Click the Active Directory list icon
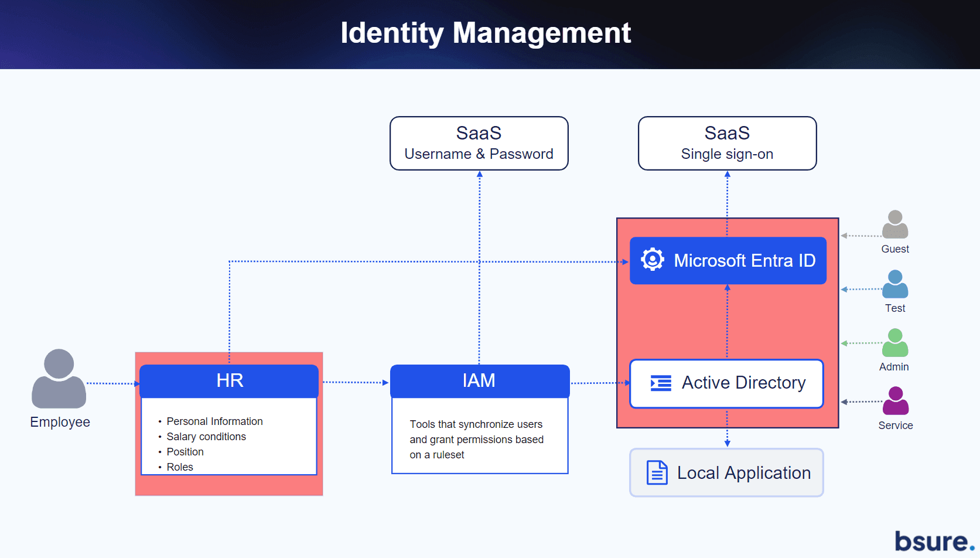 [x=661, y=383]
